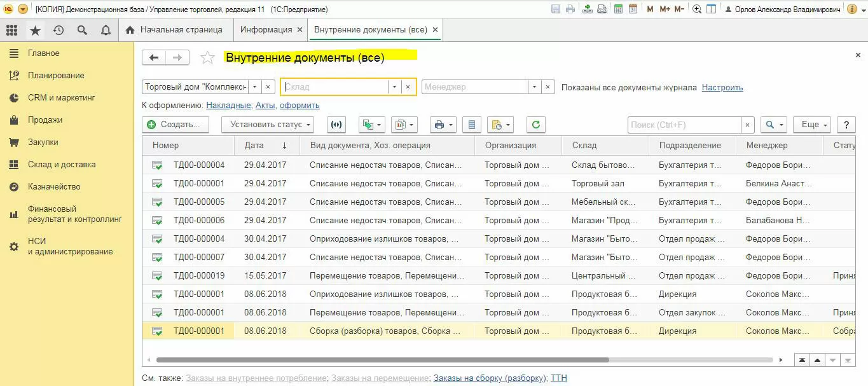
Task: Open the Менеджер filter dropdown arrow
Action: [534, 87]
